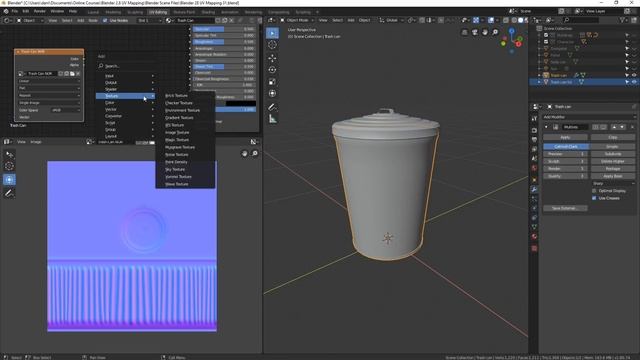The height and width of the screenshot is (360, 640).
Task: Adjust the Specular slider in Principled BSDF
Action: click(x=224, y=29)
